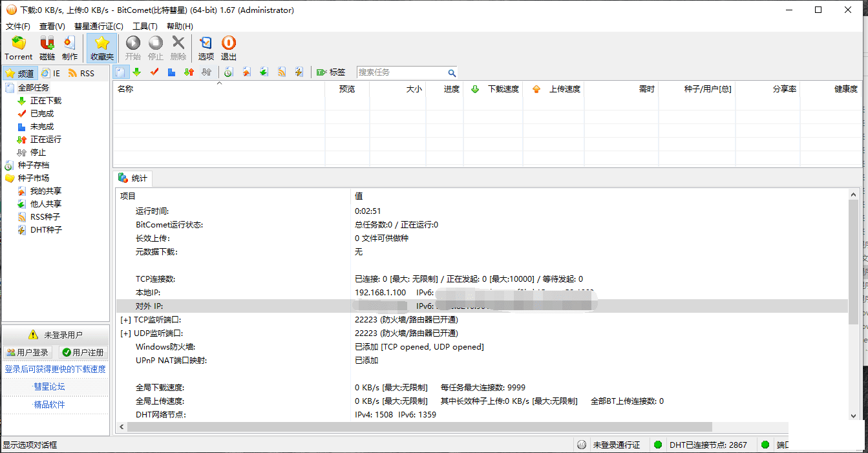868x453 pixels.
Task: Click the 退出 exit icon
Action: coord(229,48)
